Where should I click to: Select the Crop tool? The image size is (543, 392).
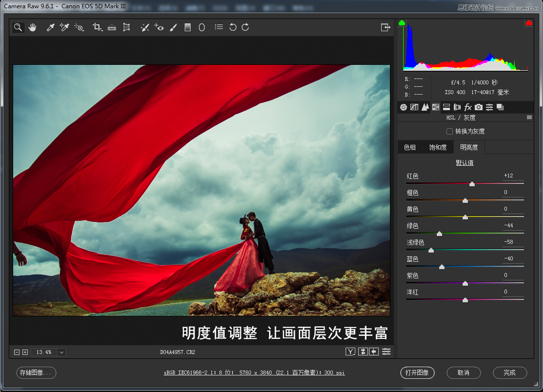coord(97,27)
